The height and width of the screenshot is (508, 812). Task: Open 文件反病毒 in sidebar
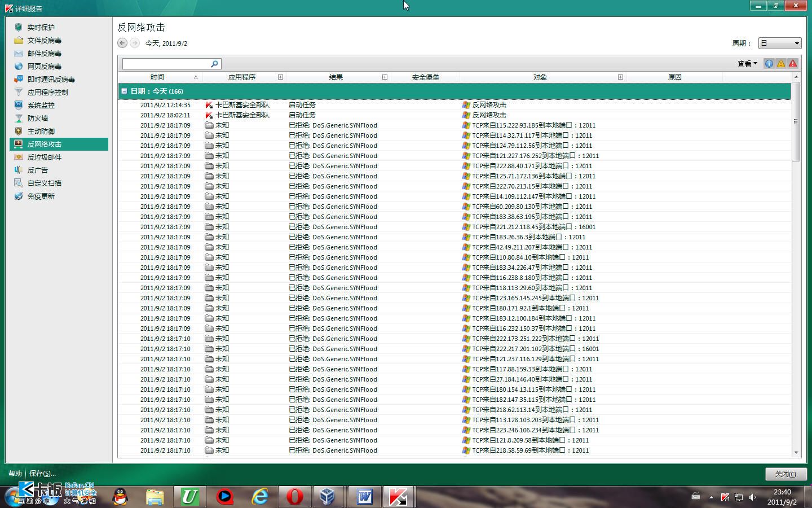click(44, 40)
